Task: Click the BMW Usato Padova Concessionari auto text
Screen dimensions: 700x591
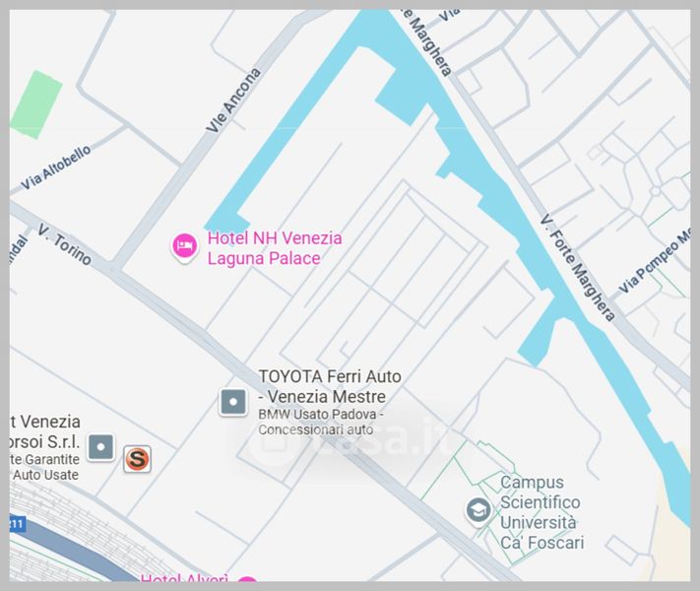Action: (321, 423)
